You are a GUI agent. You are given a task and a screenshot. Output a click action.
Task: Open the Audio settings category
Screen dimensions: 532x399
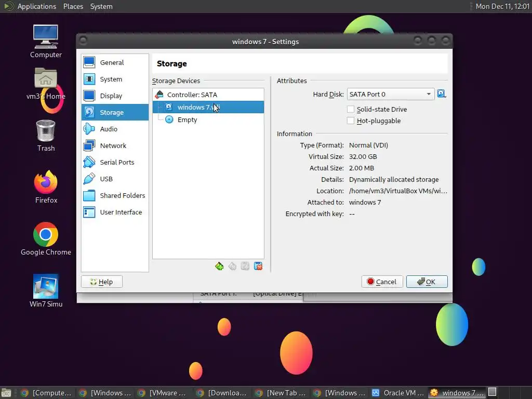[x=115, y=129]
